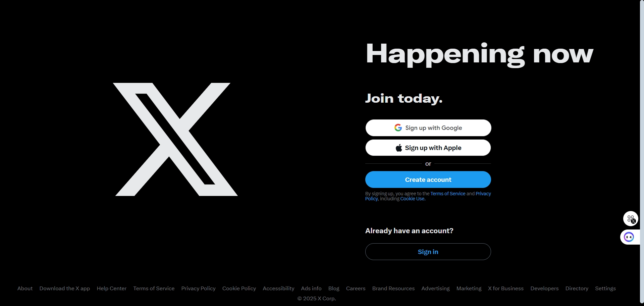644x306 pixels.
Task: Click the Apple logo icon
Action: [x=399, y=148]
